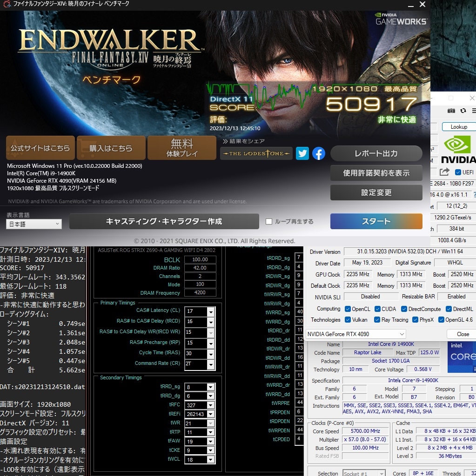Click the 使用許諾契約を表示 button

coord(376,173)
